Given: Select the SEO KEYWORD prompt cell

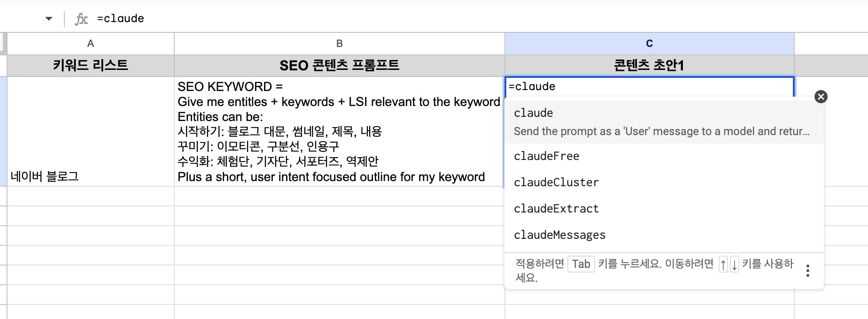Looking at the screenshot, I should pos(339,131).
